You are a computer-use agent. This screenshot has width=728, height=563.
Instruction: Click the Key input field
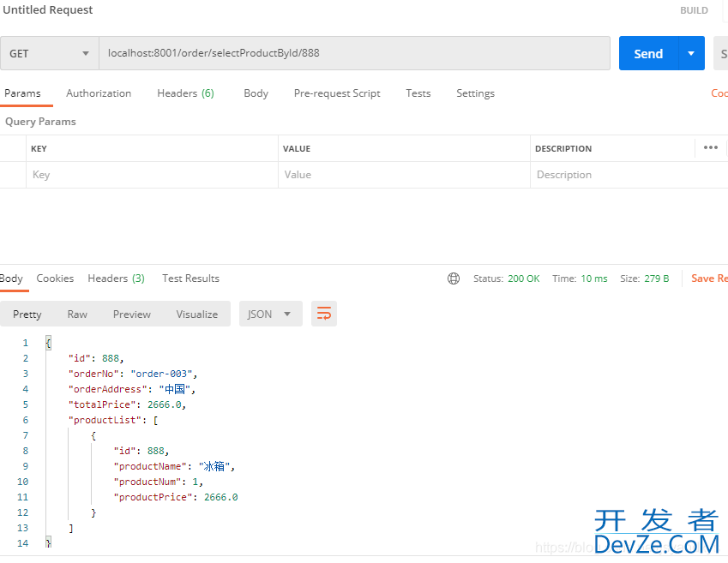click(152, 175)
